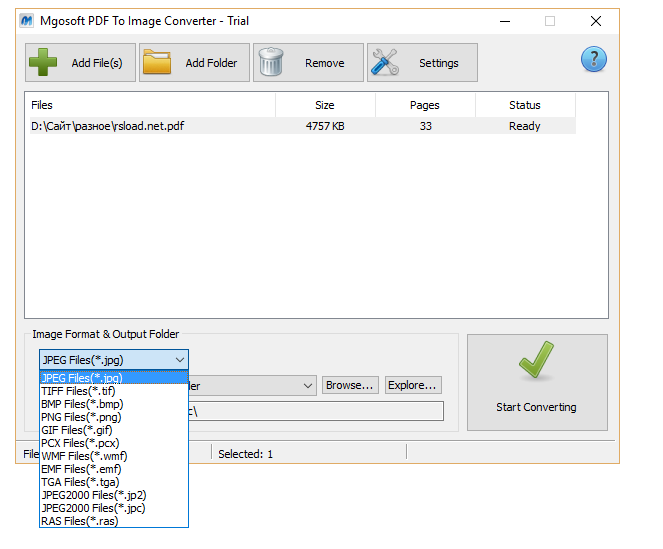Click the Settings label text

[x=438, y=63]
